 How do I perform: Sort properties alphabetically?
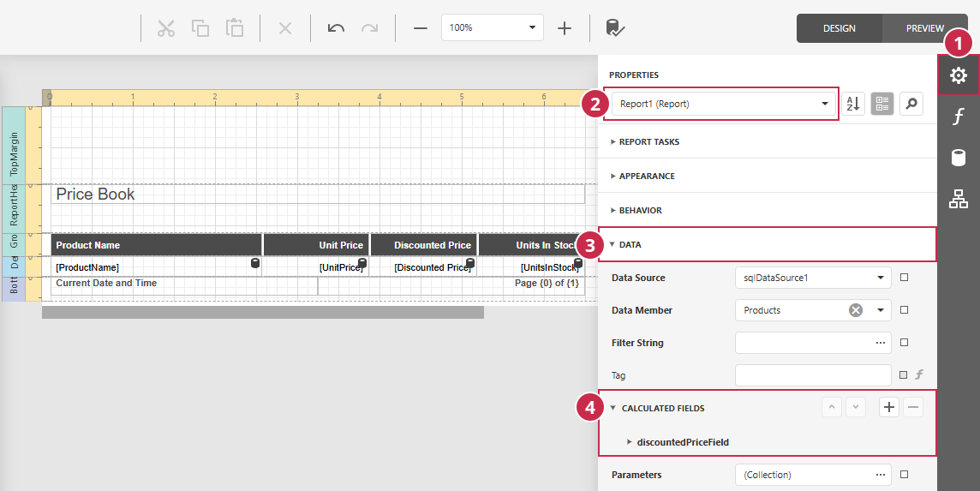(x=853, y=104)
